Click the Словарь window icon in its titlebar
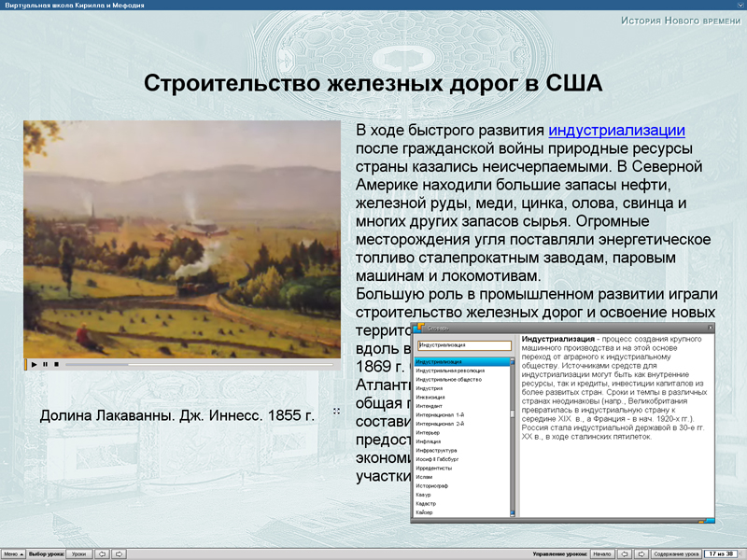 coord(418,329)
